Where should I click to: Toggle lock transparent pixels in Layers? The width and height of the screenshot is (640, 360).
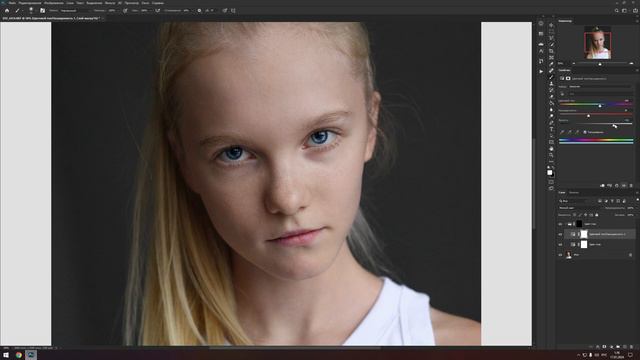tap(575, 215)
